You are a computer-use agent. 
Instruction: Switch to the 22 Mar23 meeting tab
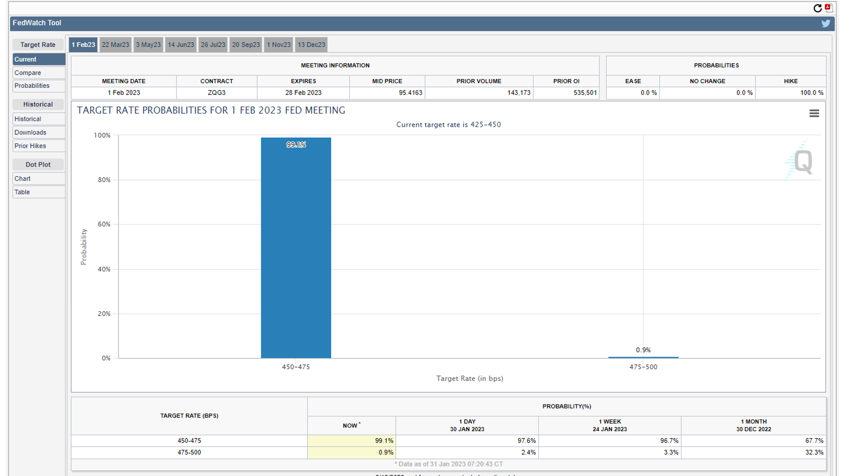[116, 45]
